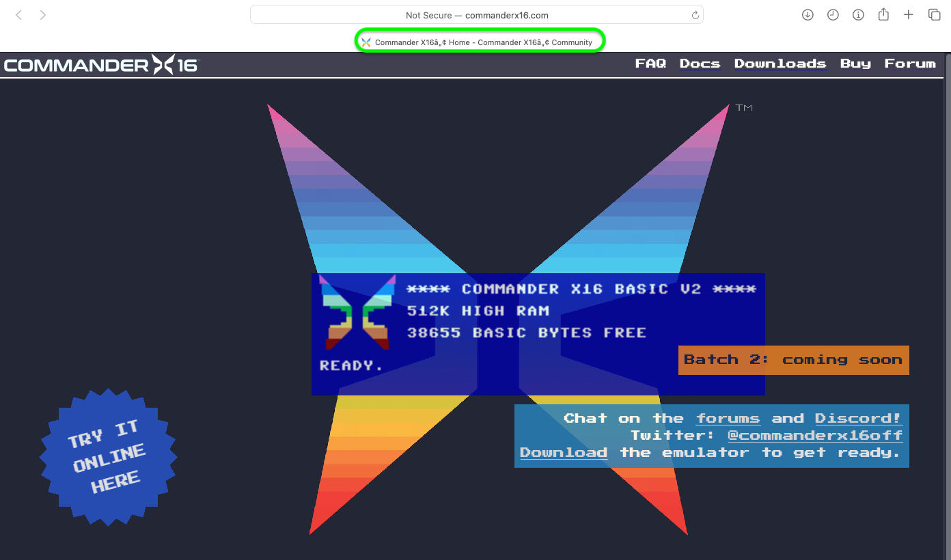Go forward with the browser forward arrow

pyautogui.click(x=43, y=15)
